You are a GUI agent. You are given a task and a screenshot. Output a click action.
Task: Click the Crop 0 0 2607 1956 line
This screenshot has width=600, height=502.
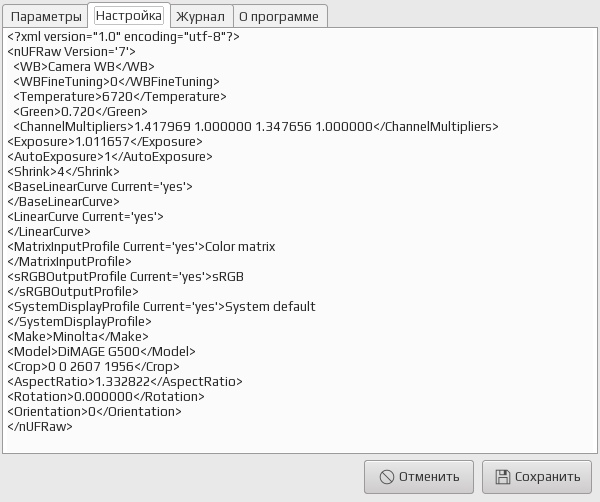click(x=93, y=367)
